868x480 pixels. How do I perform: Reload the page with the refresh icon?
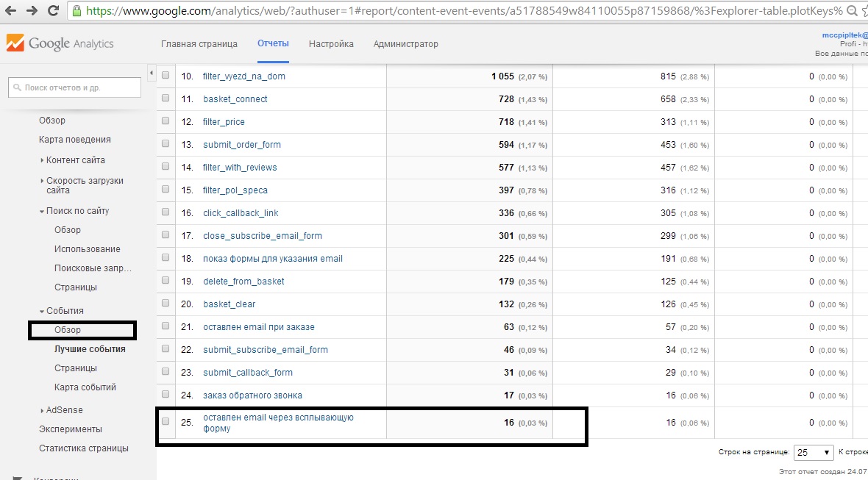coord(53,10)
